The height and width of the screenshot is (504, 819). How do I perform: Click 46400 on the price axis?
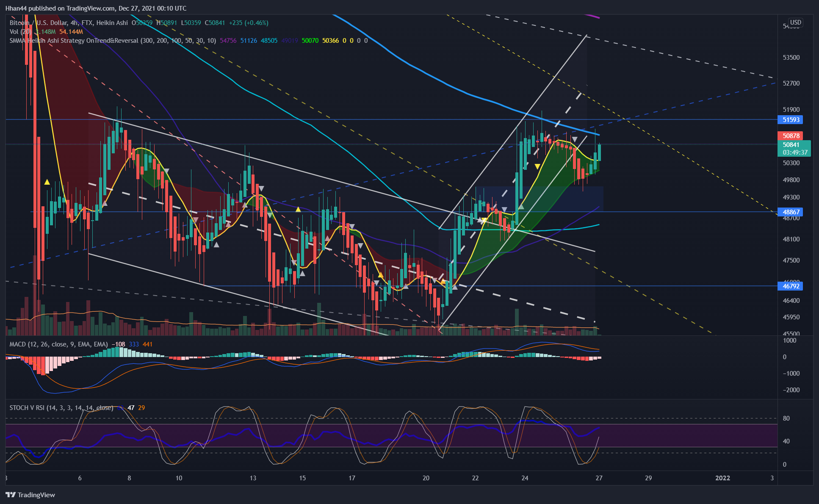click(x=791, y=301)
